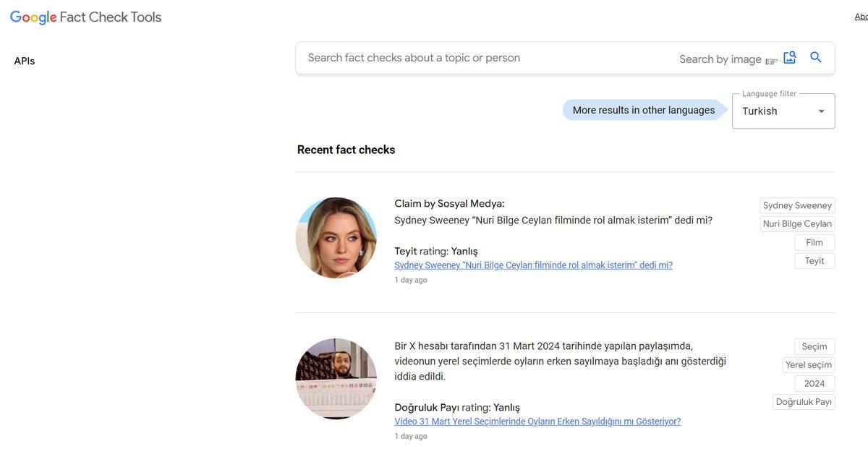The width and height of the screenshot is (868, 454).
Task: Open the Video 31 Mart Yerel Seçimlerinde link
Action: point(537,421)
